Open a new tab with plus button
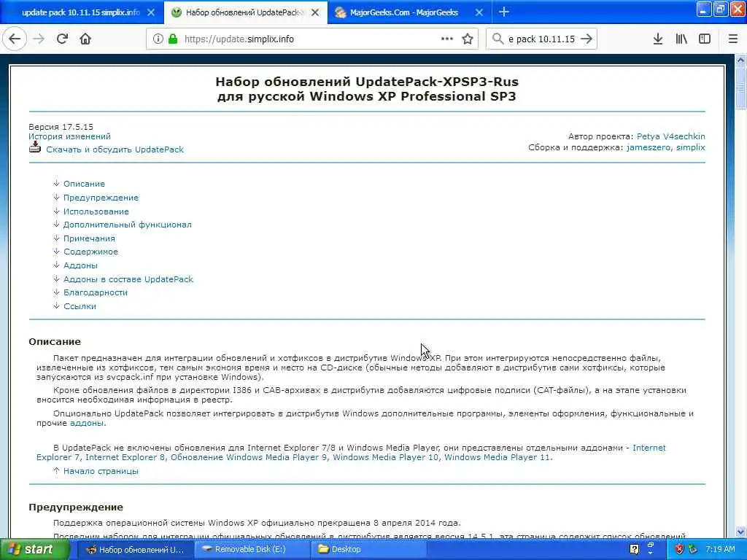 pos(503,12)
